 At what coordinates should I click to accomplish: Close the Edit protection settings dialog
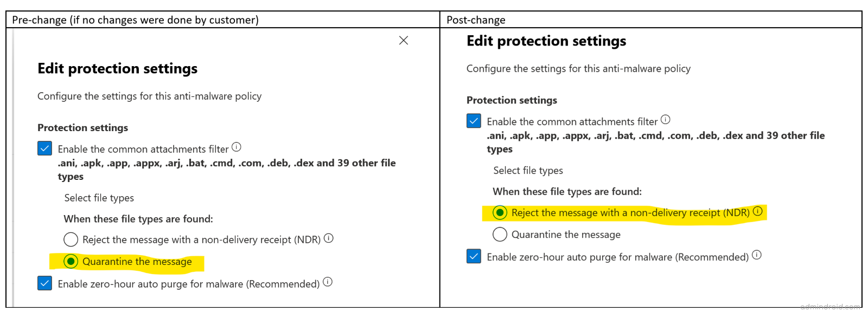403,40
